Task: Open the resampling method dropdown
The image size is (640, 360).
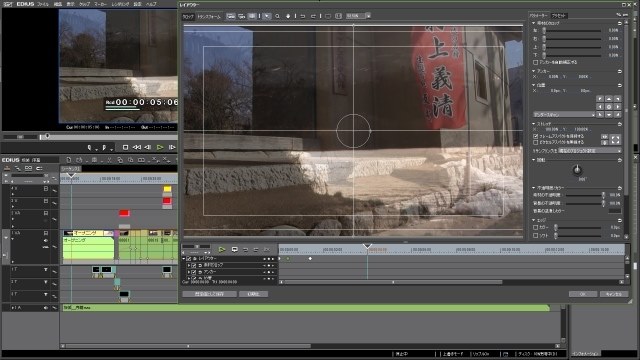Action: pos(589,151)
